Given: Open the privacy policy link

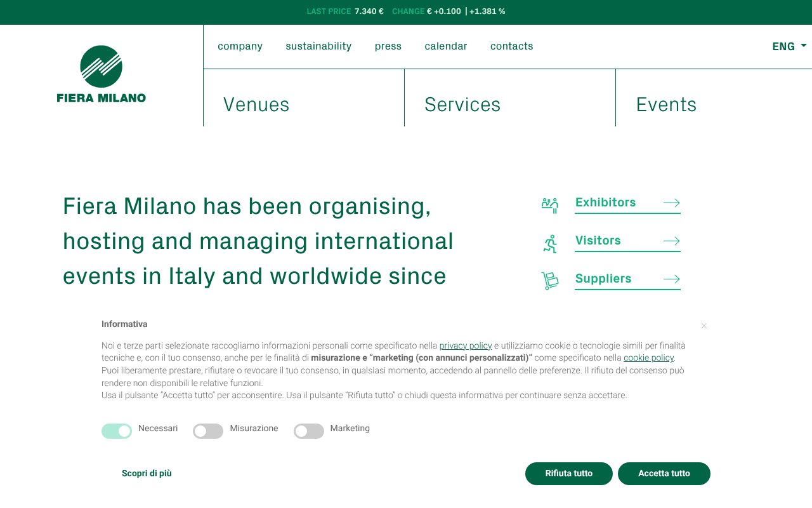Looking at the screenshot, I should pyautogui.click(x=466, y=346).
